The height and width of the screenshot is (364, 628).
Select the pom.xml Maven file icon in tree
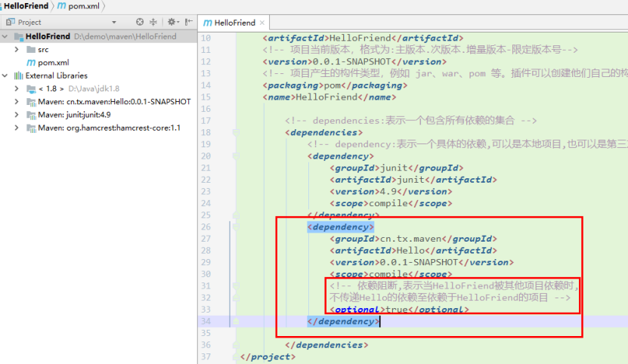31,62
